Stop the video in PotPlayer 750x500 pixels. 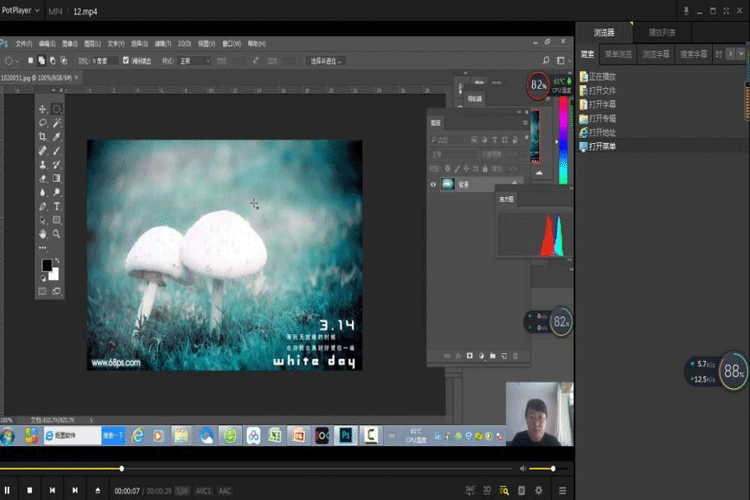coord(30,490)
